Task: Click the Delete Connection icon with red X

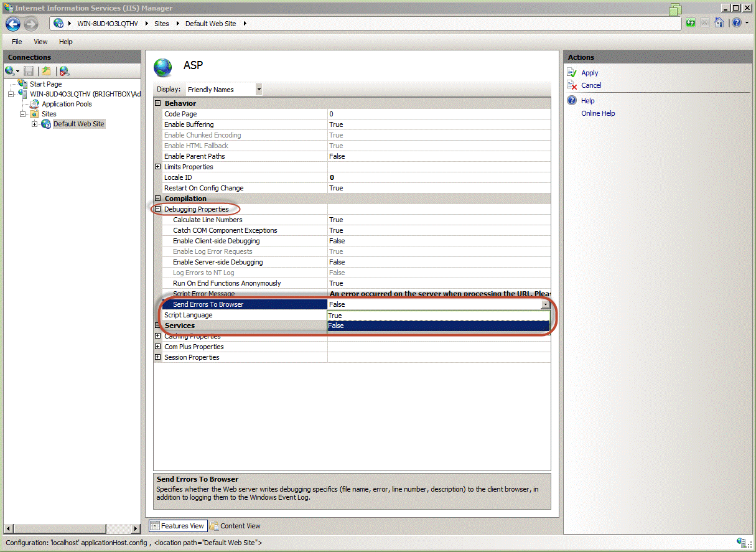Action: click(63, 71)
